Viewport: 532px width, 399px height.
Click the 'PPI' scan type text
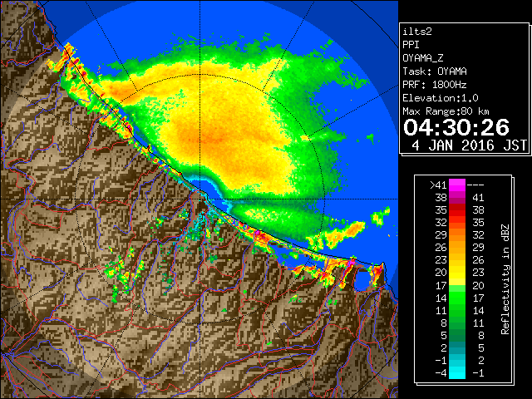click(411, 45)
